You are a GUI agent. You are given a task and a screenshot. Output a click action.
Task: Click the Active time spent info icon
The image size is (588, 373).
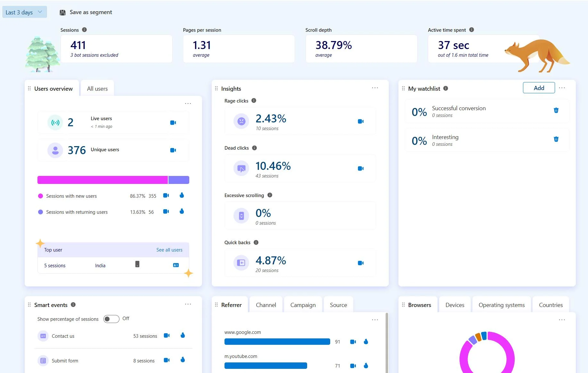[471, 30]
